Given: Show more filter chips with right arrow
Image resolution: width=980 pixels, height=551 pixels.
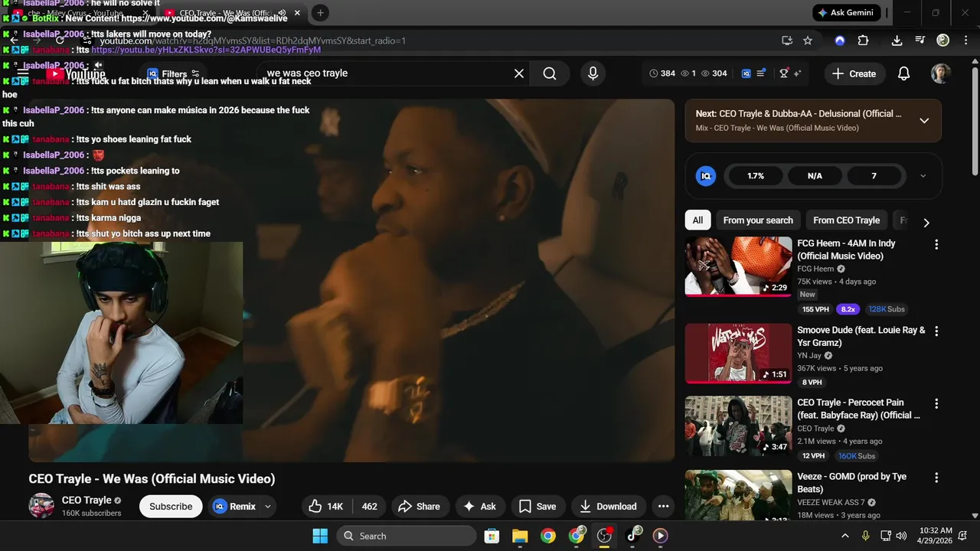Looking at the screenshot, I should coord(926,222).
